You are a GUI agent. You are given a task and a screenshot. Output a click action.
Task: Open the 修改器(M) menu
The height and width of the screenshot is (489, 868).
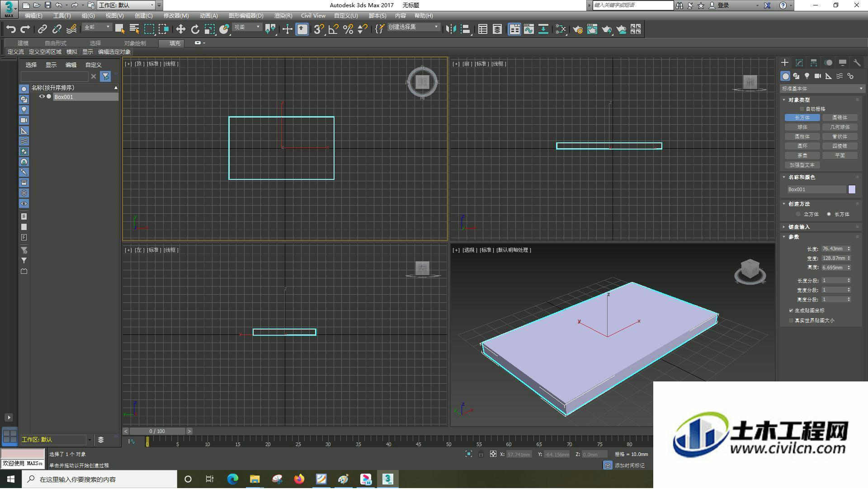click(x=176, y=16)
